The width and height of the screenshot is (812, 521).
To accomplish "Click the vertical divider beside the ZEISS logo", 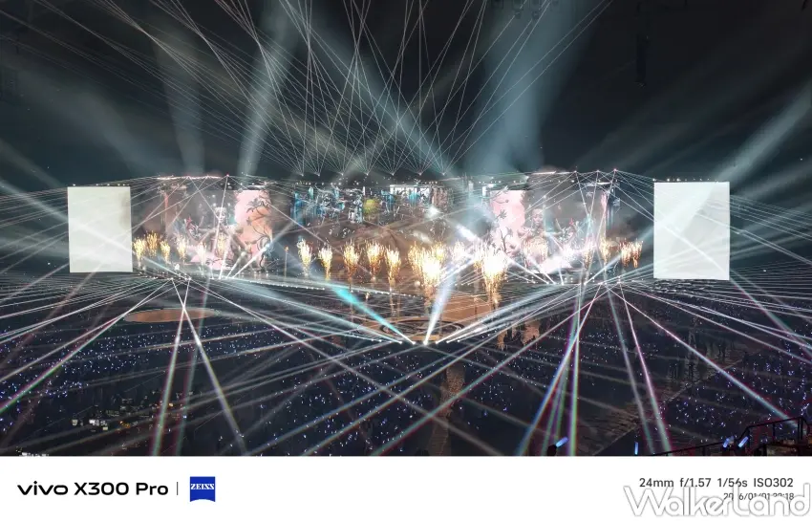I will 177,488.
